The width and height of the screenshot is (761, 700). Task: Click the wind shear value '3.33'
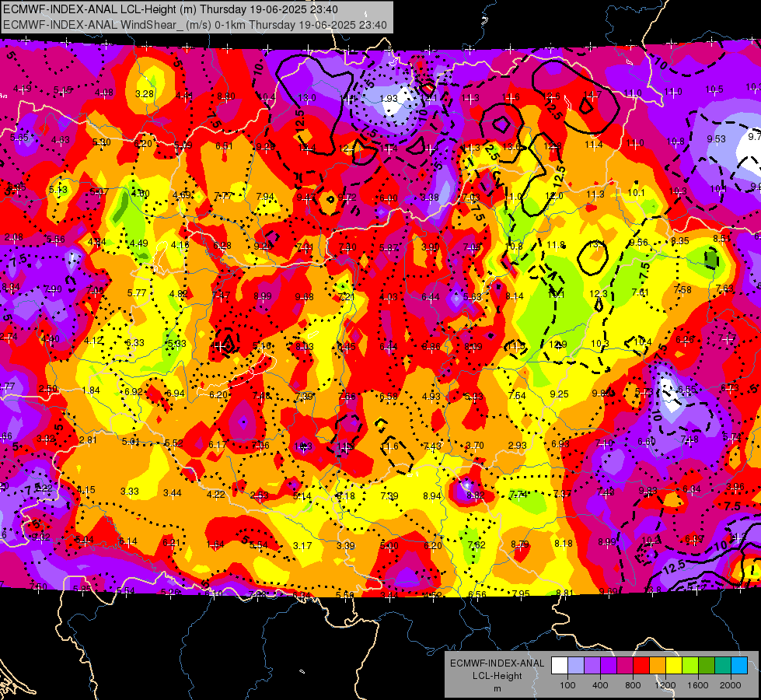[x=130, y=491]
